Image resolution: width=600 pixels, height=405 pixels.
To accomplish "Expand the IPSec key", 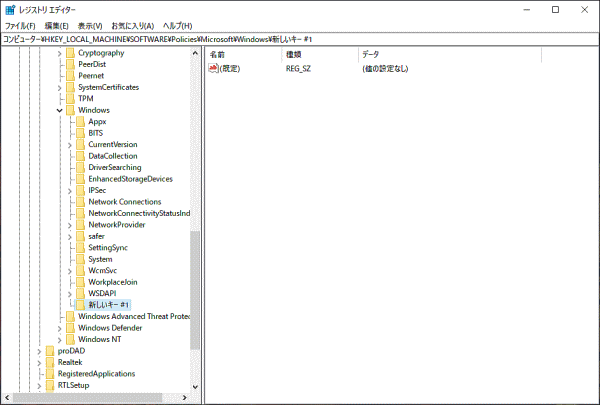I will (x=70, y=191).
